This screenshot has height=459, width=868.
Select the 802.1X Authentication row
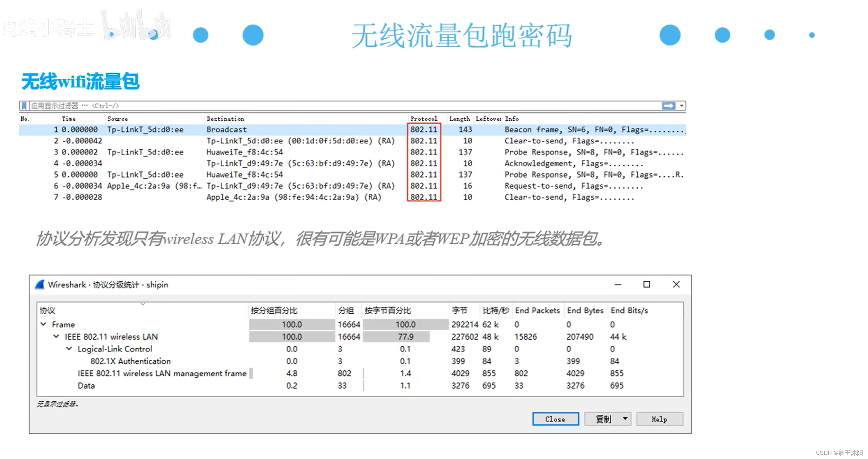pyautogui.click(x=360, y=361)
